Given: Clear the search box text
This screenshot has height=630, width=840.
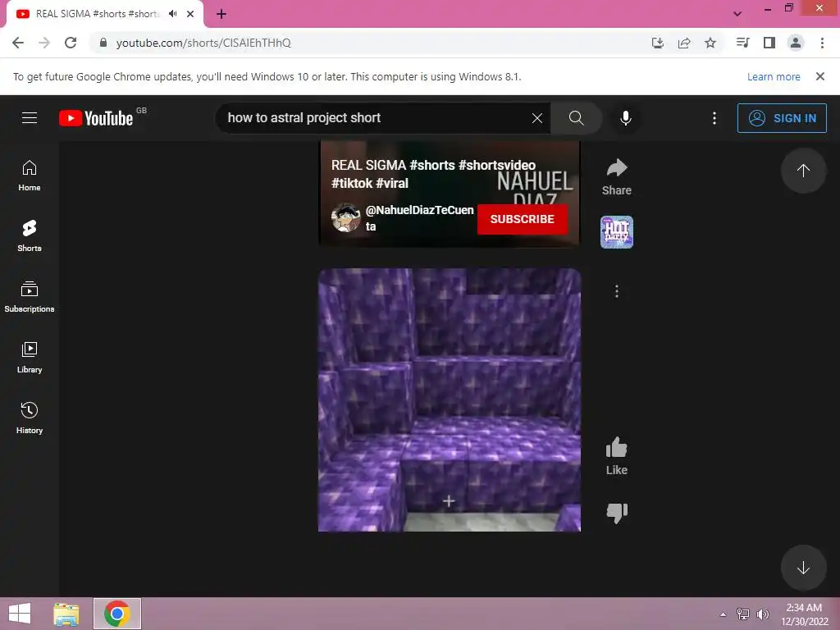Looking at the screenshot, I should pyautogui.click(x=536, y=118).
